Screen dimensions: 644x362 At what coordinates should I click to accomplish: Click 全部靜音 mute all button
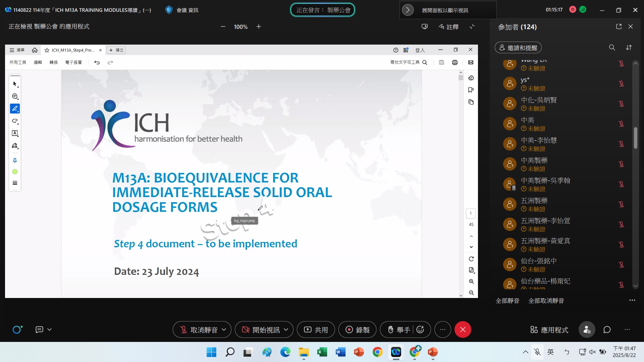pos(507,301)
